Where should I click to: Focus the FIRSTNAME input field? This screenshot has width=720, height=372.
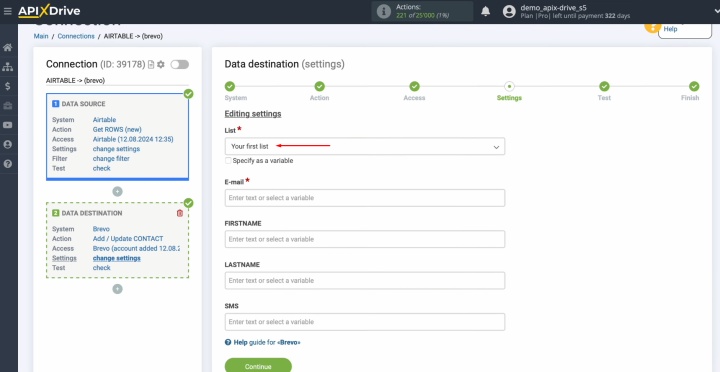[x=365, y=239]
